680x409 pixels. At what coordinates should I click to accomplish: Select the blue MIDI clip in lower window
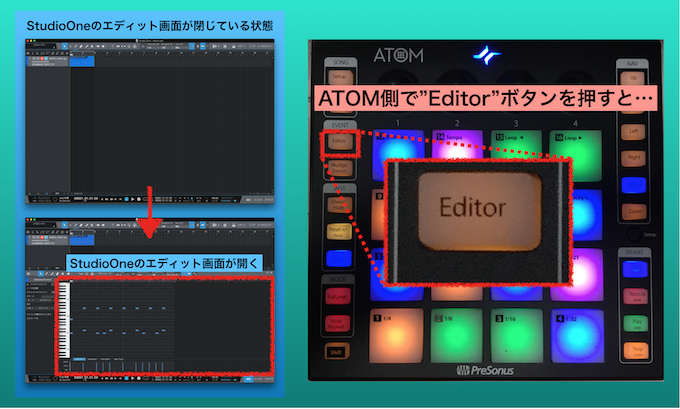click(x=82, y=241)
